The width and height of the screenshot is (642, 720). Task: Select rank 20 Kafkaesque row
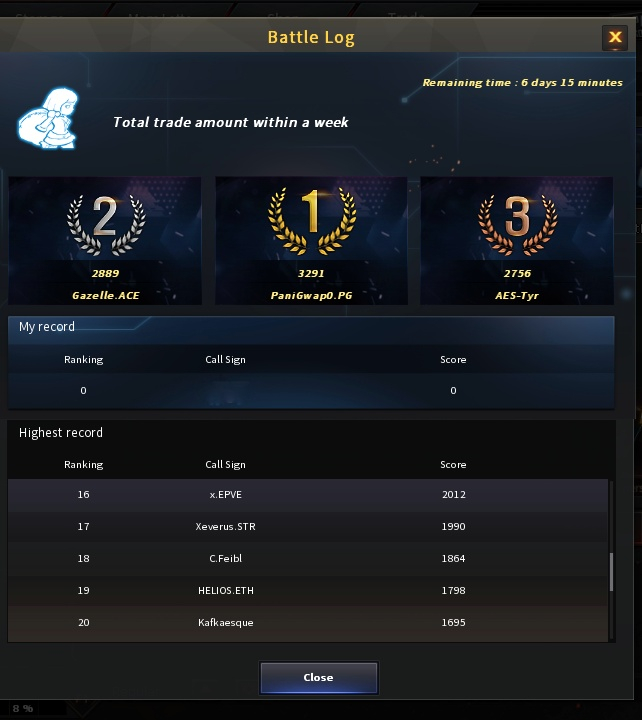308,623
